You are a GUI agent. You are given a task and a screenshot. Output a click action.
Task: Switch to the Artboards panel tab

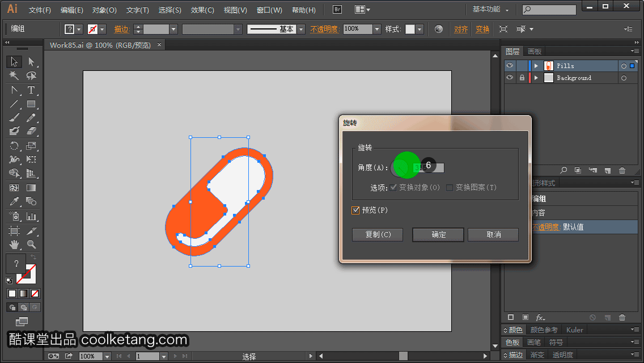click(535, 52)
